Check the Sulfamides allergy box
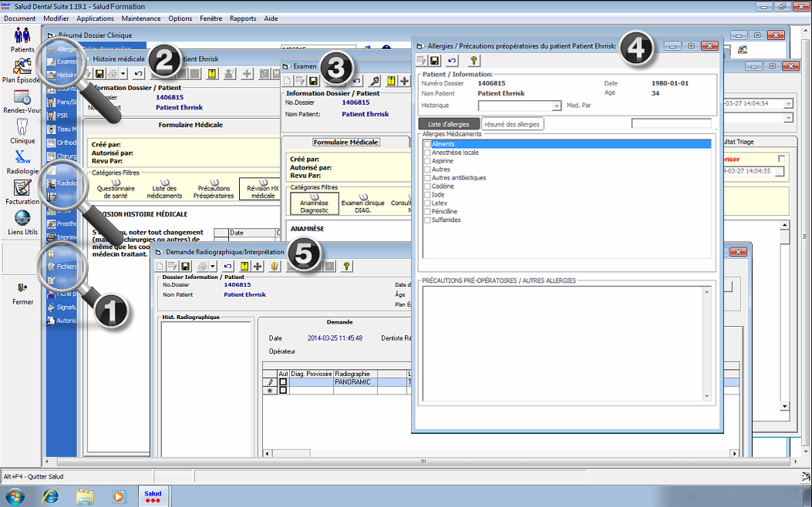The height and width of the screenshot is (507, 812). click(x=427, y=220)
